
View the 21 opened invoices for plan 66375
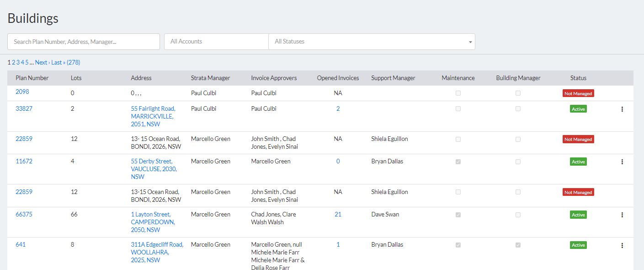[338, 214]
